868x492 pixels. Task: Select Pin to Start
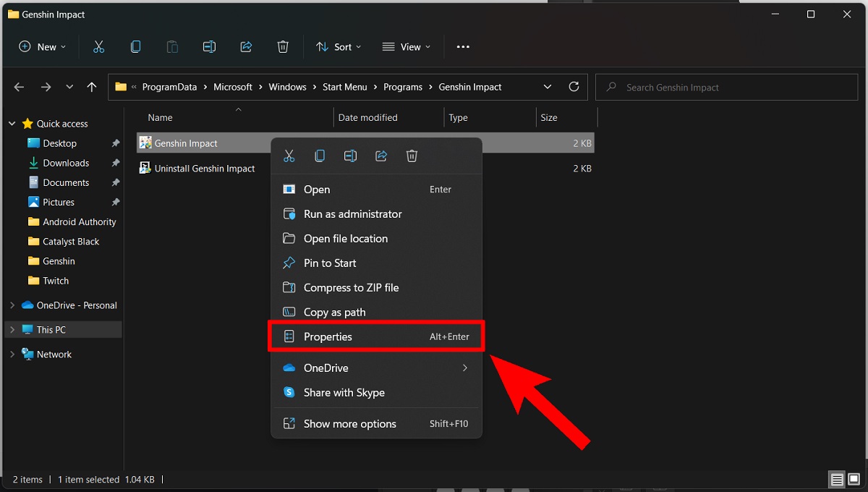coord(376,263)
